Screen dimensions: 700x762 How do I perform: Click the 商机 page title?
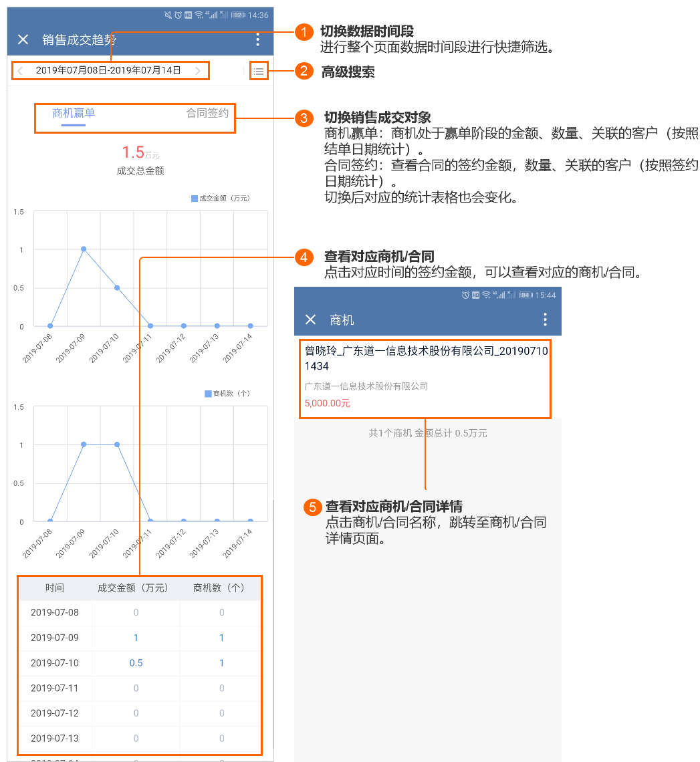pyautogui.click(x=342, y=320)
